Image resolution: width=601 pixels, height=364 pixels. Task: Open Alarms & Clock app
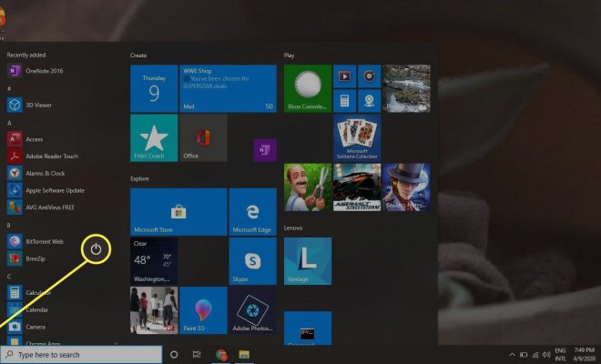[x=57, y=173]
